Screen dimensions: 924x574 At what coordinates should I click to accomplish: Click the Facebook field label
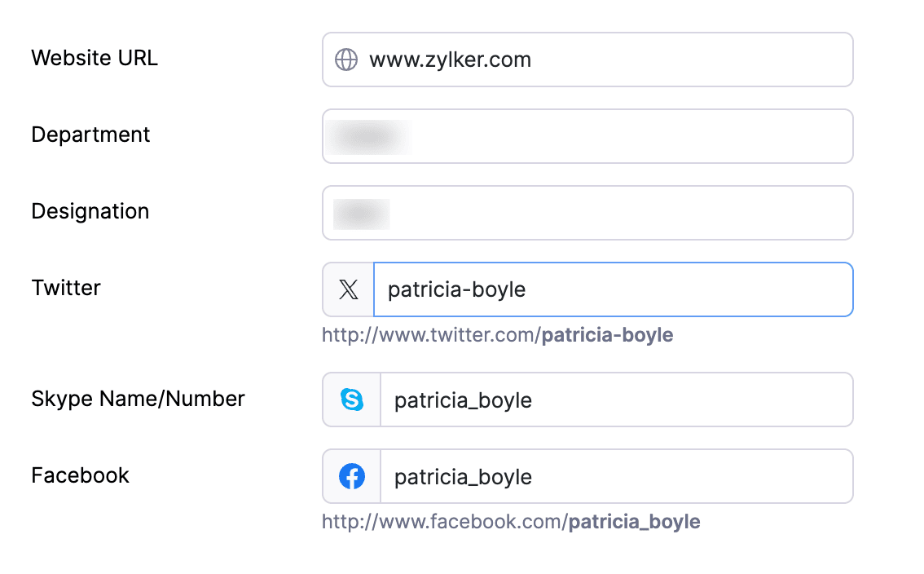tap(80, 475)
